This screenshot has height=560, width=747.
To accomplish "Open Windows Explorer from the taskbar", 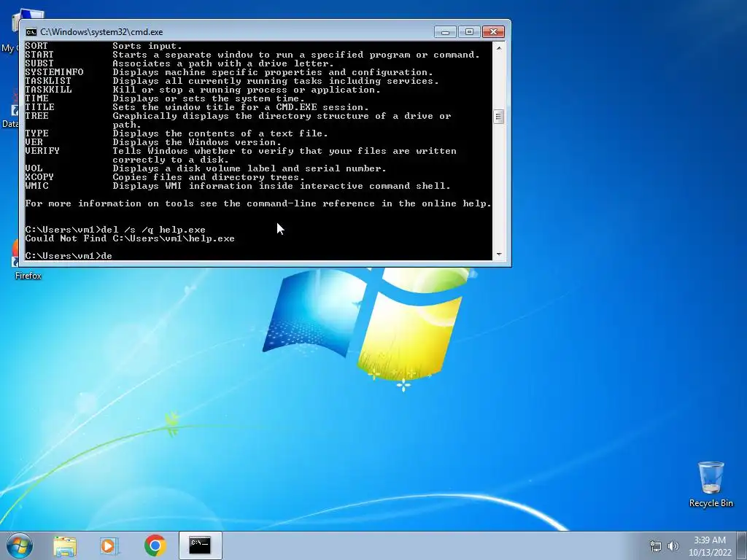I will [65, 545].
